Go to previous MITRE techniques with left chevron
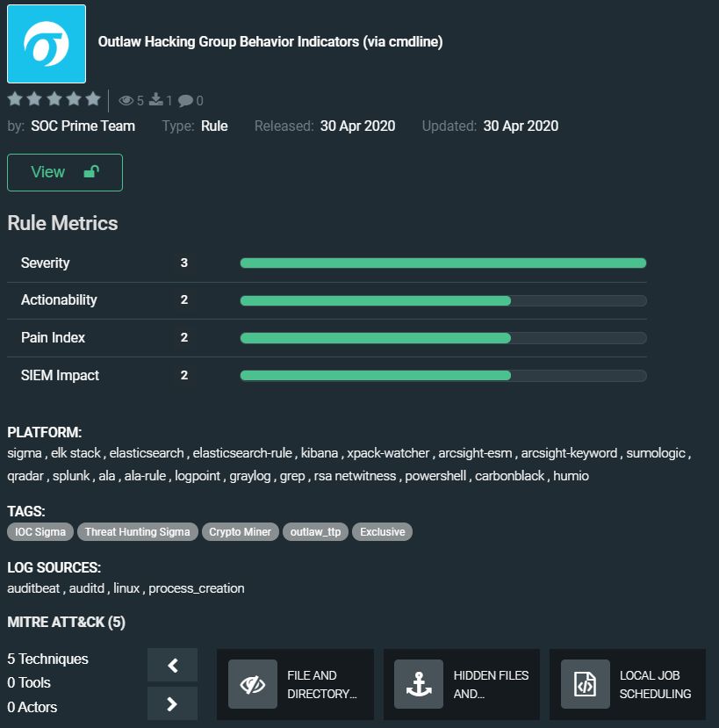 point(173,666)
